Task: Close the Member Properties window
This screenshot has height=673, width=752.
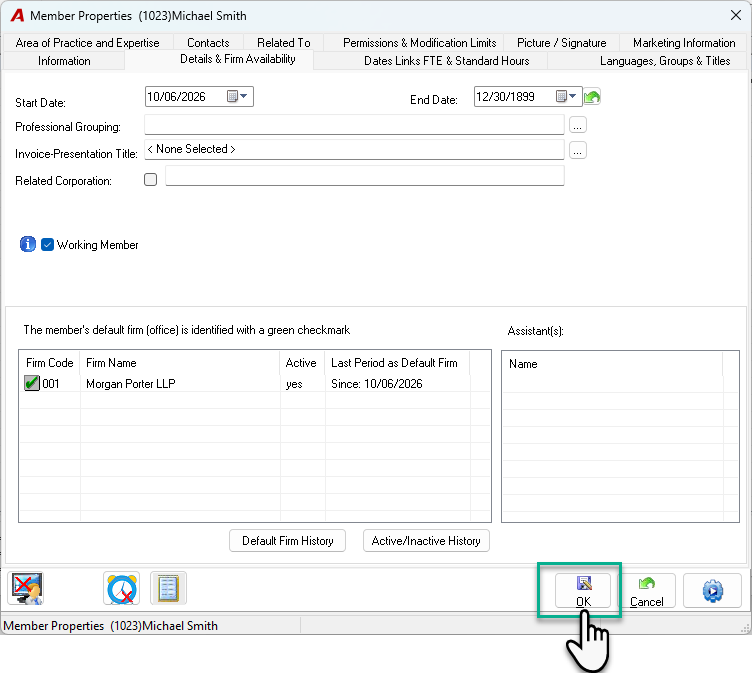Action: click(736, 15)
